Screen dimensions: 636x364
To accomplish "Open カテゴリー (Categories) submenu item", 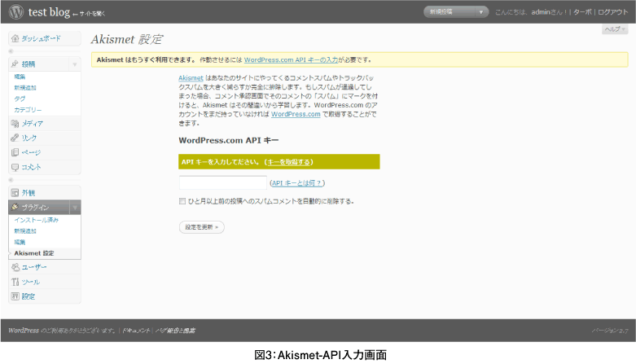I will coord(28,110).
